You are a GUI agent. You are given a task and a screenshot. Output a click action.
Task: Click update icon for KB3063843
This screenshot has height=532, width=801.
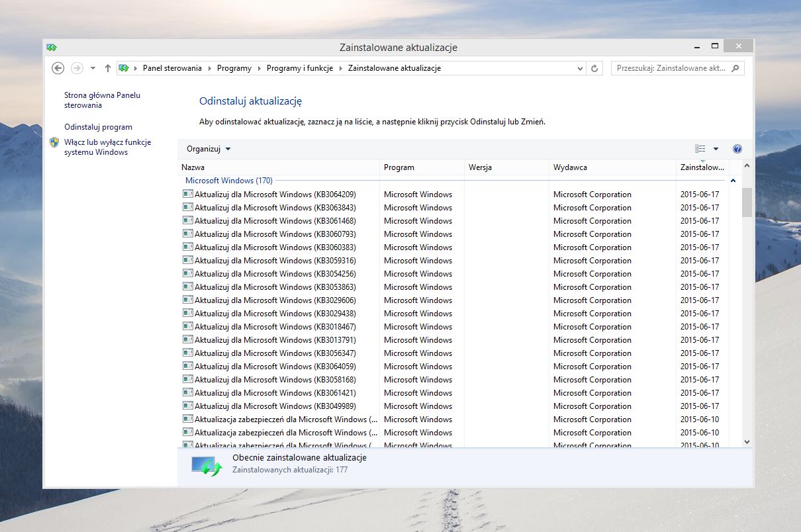188,207
